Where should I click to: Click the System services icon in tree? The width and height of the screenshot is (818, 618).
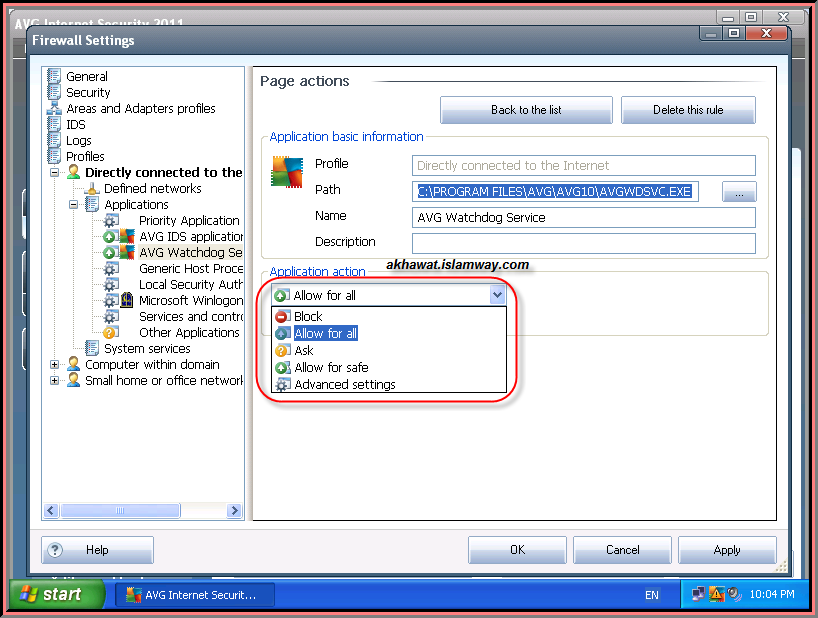pos(92,348)
